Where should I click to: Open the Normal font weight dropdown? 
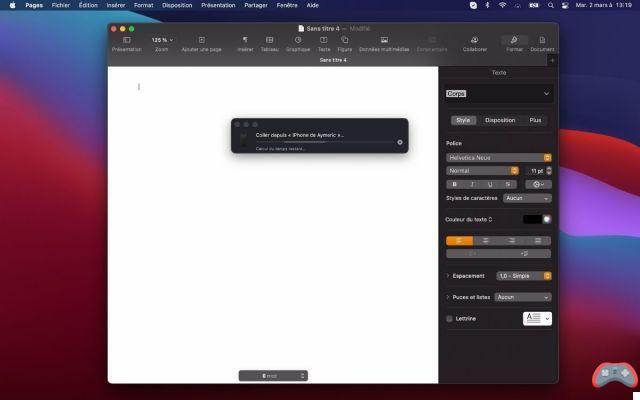tap(482, 171)
